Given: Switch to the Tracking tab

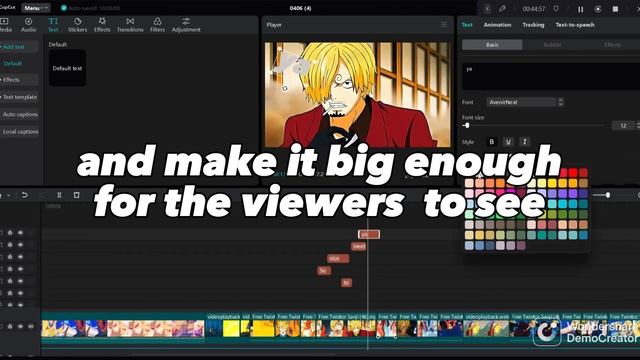Looking at the screenshot, I should [533, 25].
